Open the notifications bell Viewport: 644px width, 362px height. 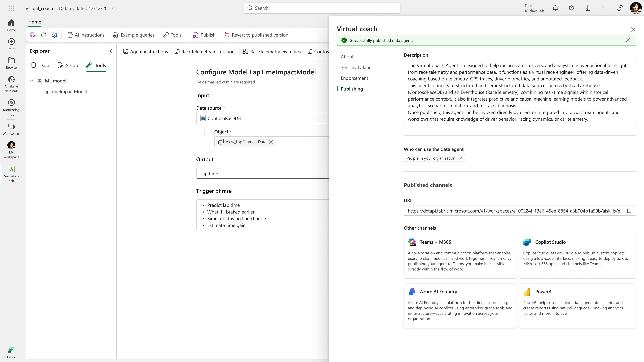pos(555,8)
